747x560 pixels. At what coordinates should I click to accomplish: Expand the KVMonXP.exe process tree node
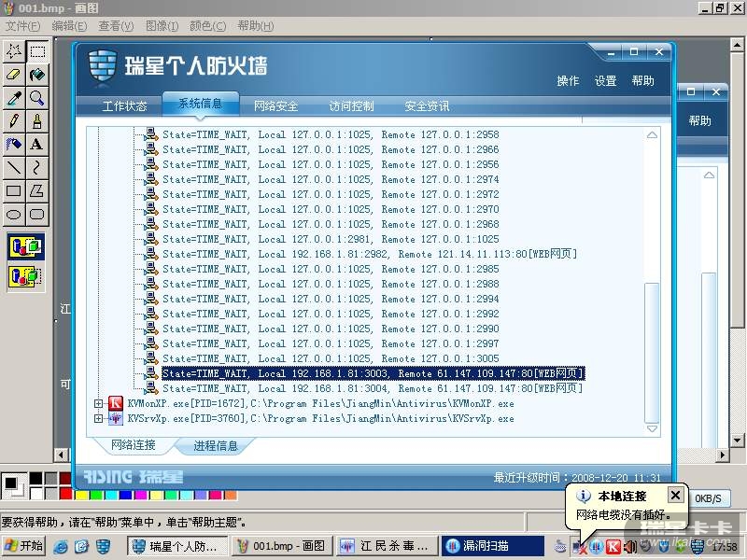98,404
